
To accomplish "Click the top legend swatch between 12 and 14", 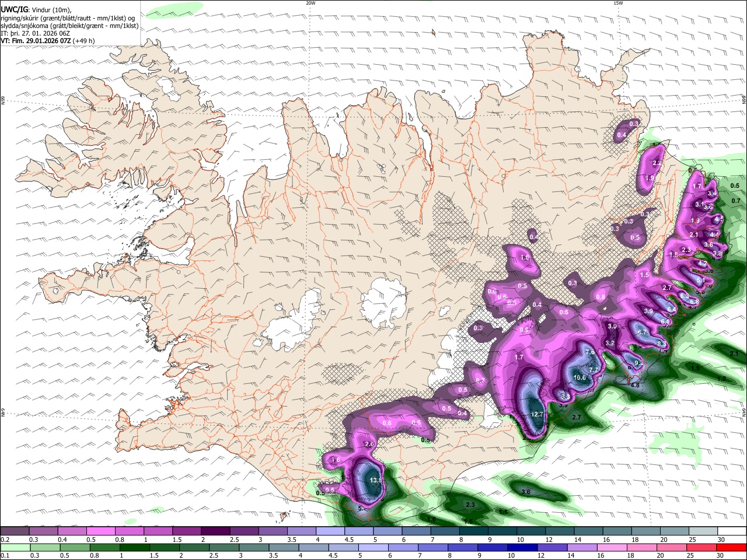I will [x=560, y=531].
